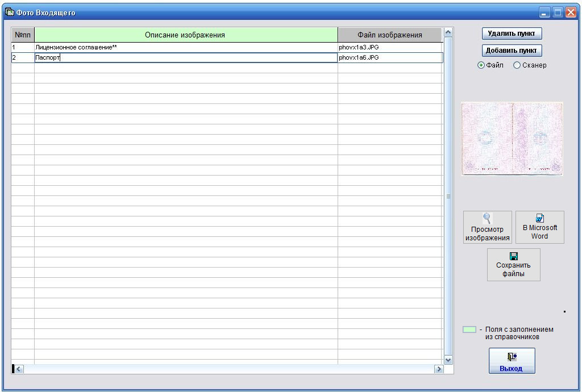
Task: Click the Просмотр изображения magnifier button
Action: [487, 227]
